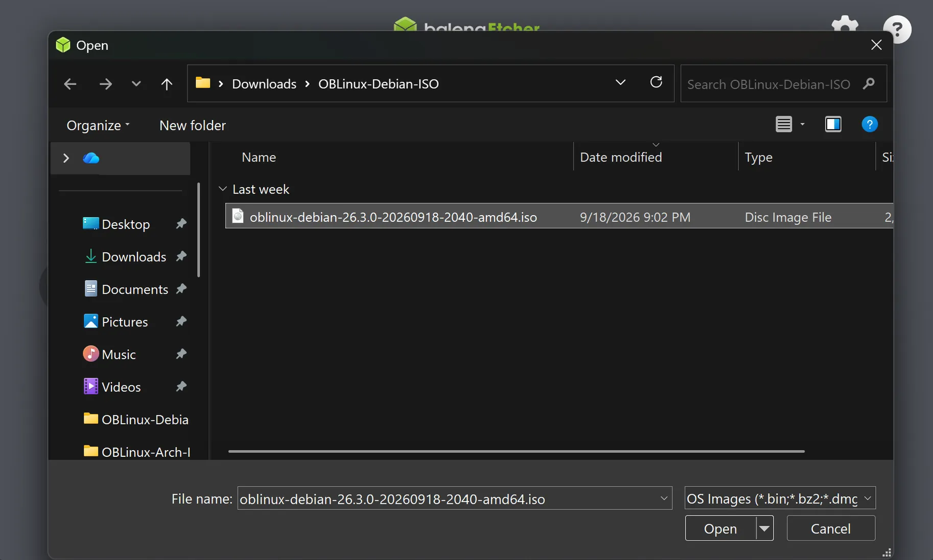Open recent locations dropdown chevron

click(x=136, y=83)
